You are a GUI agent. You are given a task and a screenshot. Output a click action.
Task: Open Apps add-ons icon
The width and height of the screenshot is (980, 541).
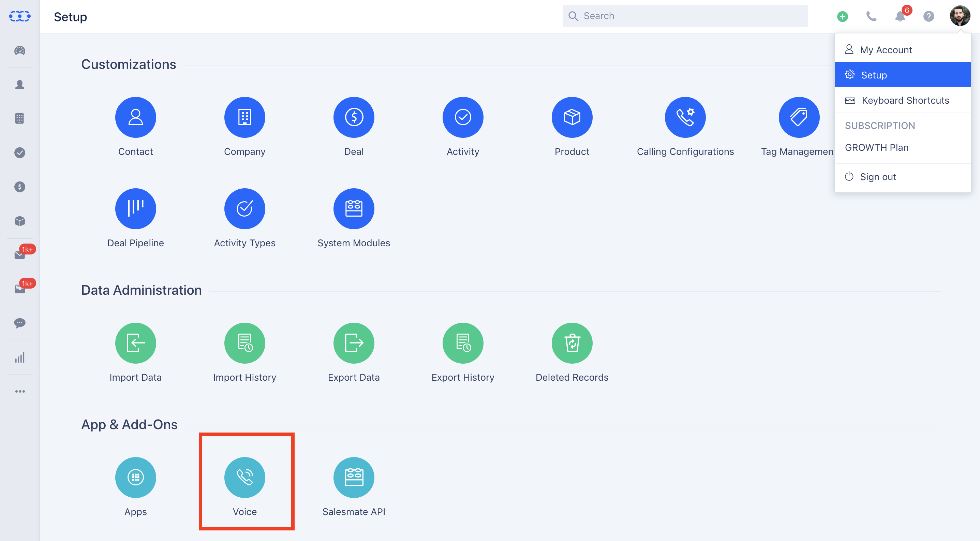click(135, 477)
